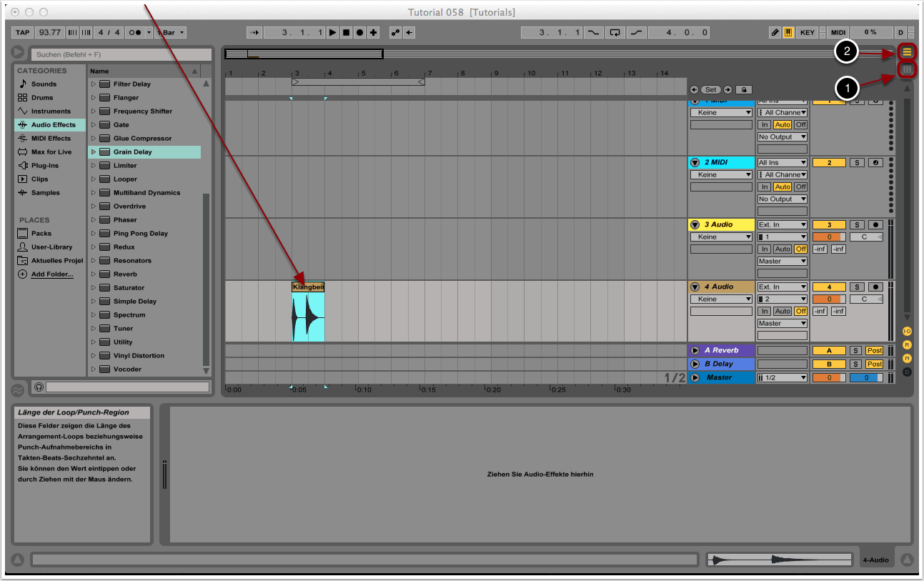The height and width of the screenshot is (581, 924).
Task: Arm the 4 Audio track for recording
Action: pos(875,287)
